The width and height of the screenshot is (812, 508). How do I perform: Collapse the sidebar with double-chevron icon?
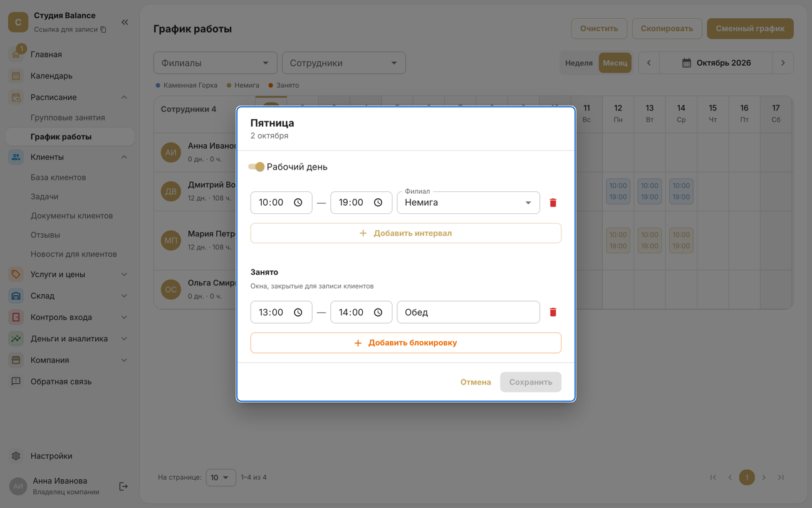coord(125,22)
